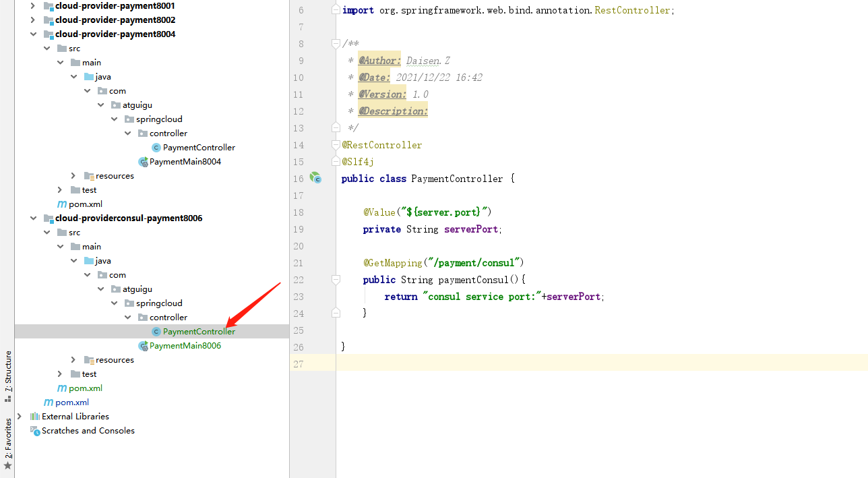868x478 pixels.
Task: Click the External Libraries icon
Action: (x=35, y=417)
